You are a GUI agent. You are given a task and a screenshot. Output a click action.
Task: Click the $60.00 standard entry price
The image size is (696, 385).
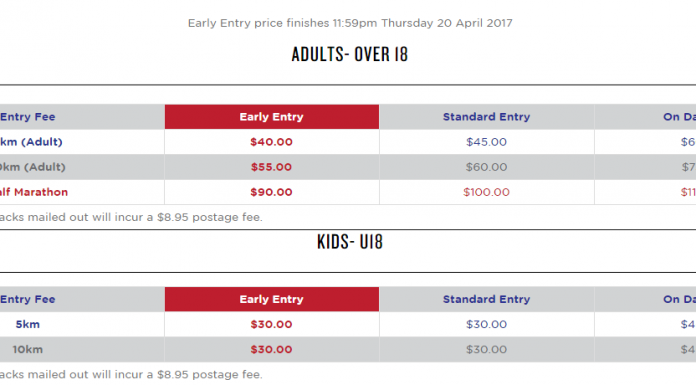486,167
